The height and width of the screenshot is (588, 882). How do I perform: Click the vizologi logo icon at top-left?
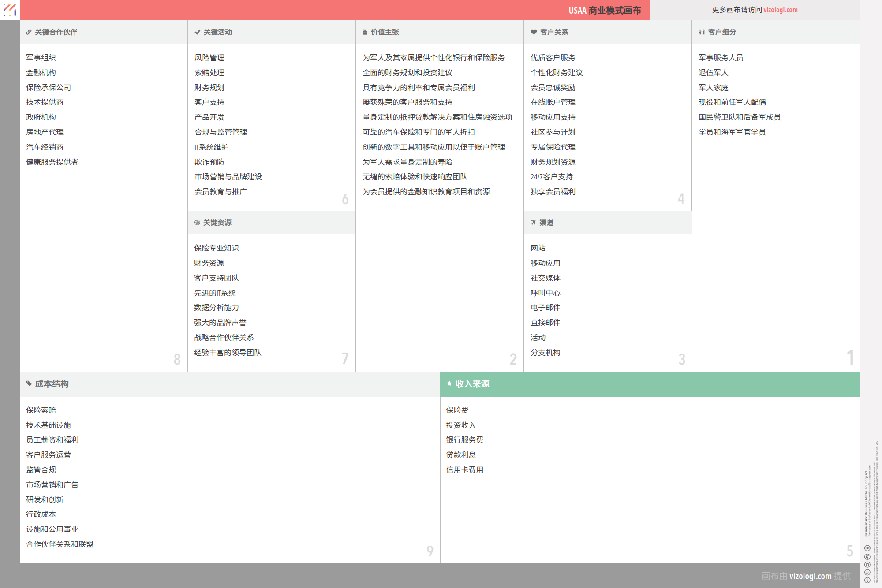10,10
